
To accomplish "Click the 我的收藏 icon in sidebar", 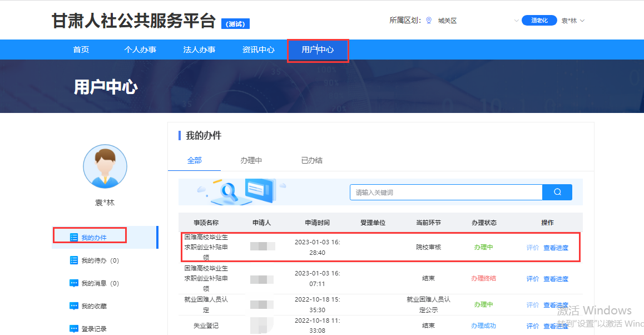I will (x=74, y=306).
